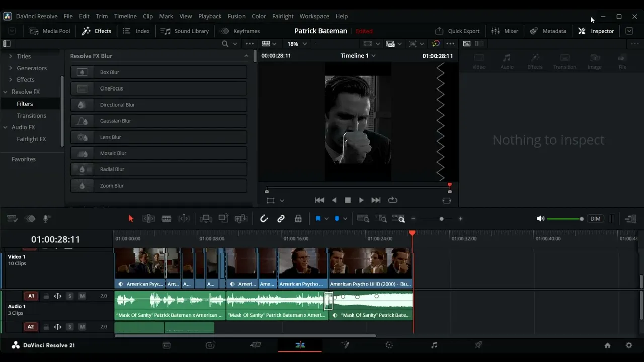The width and height of the screenshot is (644, 362).
Task: Open the Keyframes editor panel
Action: (x=240, y=31)
